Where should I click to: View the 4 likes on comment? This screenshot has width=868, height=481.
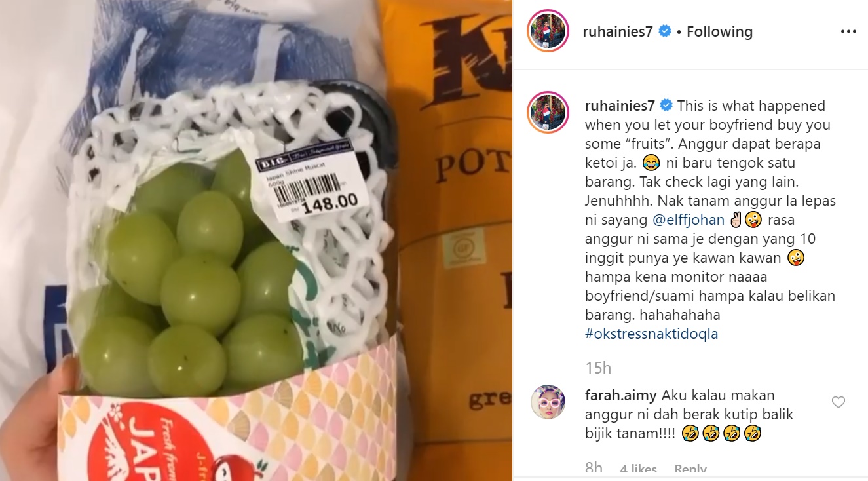point(638,469)
